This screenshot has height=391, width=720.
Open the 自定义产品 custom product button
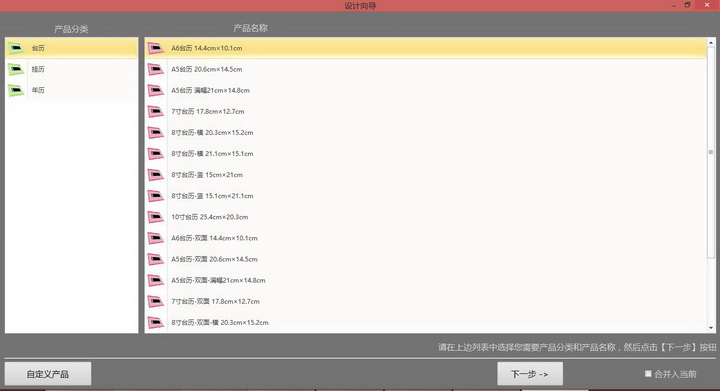(48, 374)
